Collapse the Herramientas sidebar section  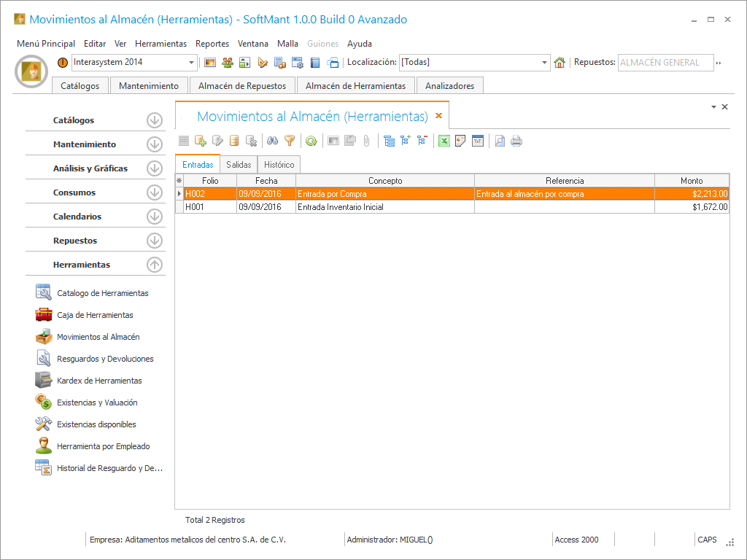pos(154,265)
